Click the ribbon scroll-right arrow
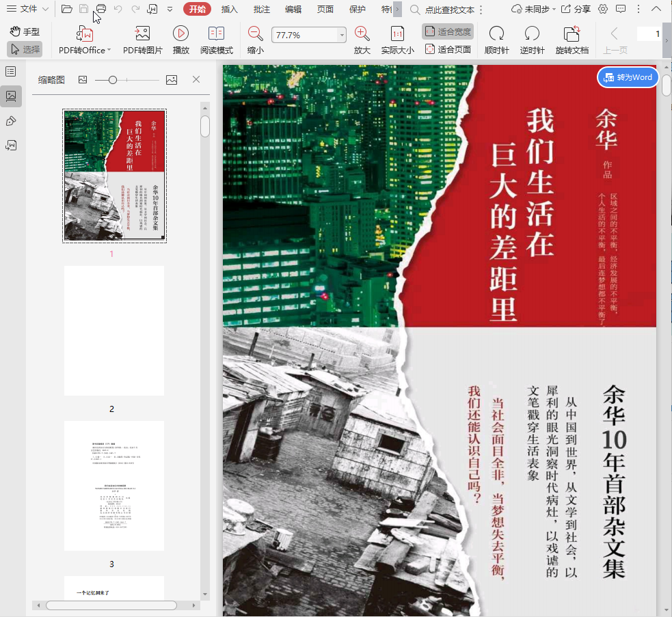Screen dimensions: 672x617 pyautogui.click(x=667, y=40)
